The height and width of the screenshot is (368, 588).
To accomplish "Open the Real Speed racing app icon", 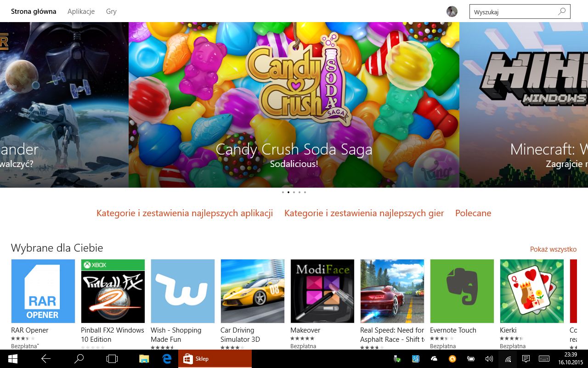I will tap(392, 291).
